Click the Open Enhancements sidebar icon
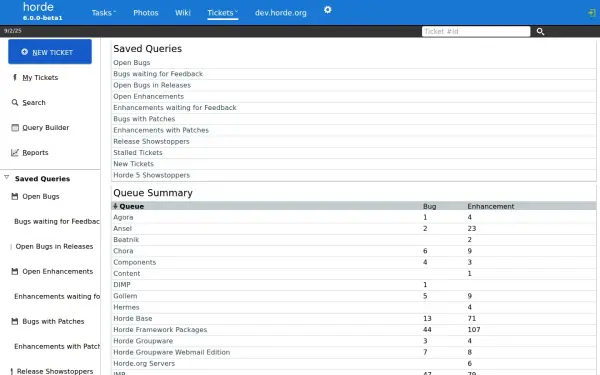 point(15,271)
